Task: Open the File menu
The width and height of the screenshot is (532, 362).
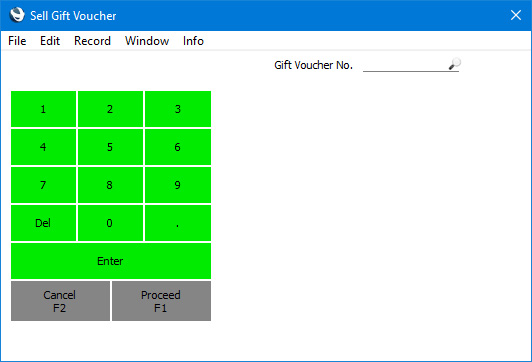Action: coord(17,41)
